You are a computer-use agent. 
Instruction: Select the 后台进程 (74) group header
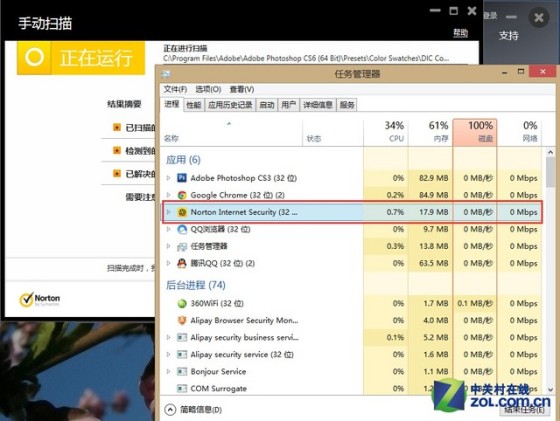tap(196, 285)
